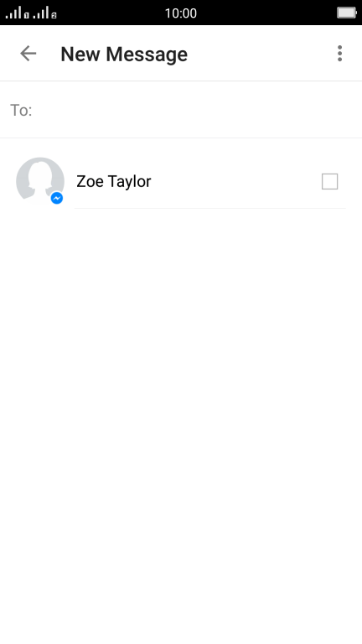Tap the 10:00 clock in status bar

pos(181,13)
